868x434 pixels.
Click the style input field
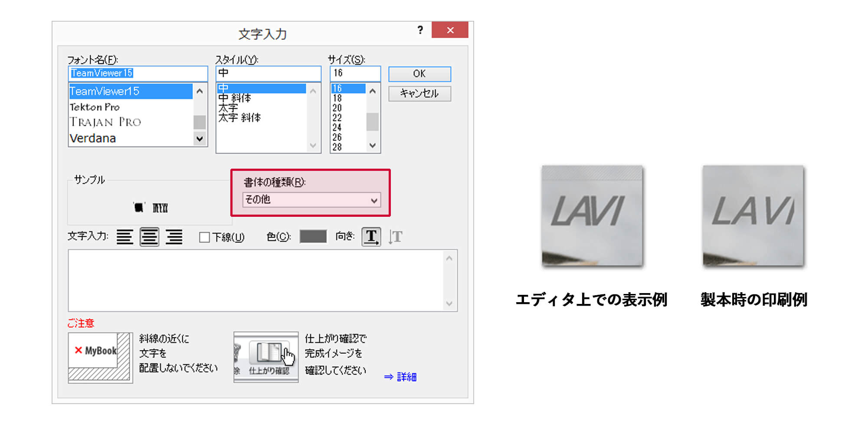(x=269, y=73)
